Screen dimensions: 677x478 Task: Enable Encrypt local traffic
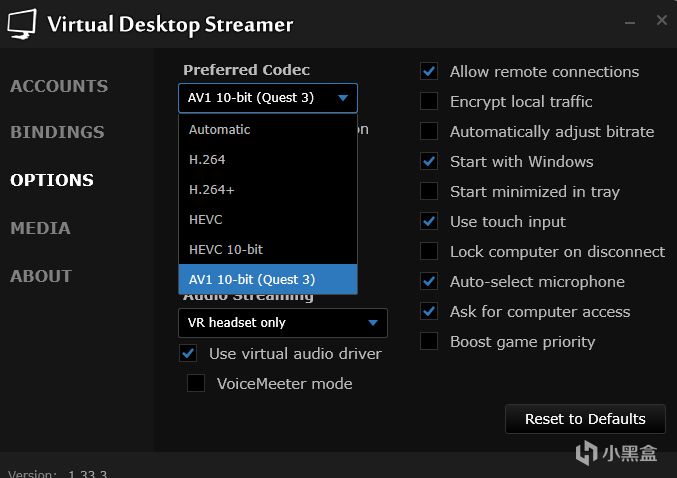429,102
